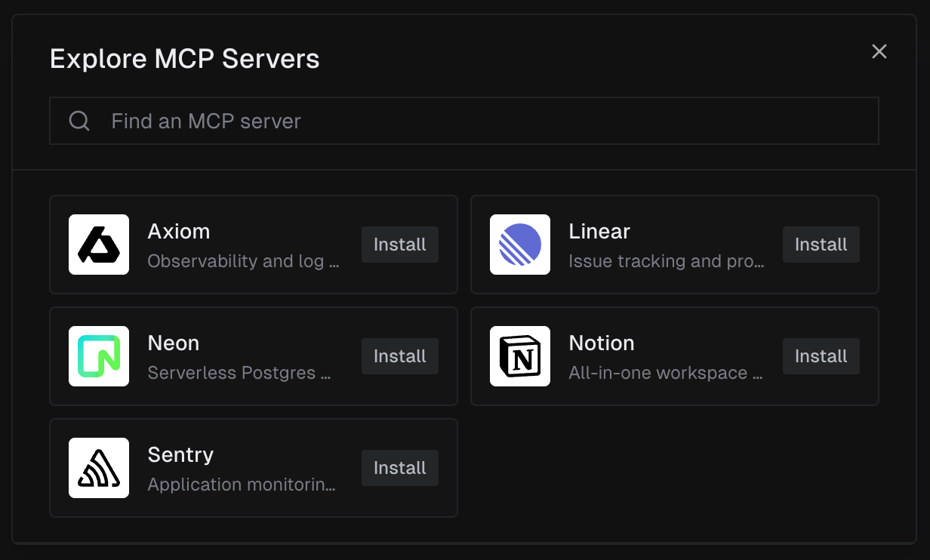Screen dimensions: 930x560
Task: Click the Neon logo icon
Action: pyautogui.click(x=99, y=356)
